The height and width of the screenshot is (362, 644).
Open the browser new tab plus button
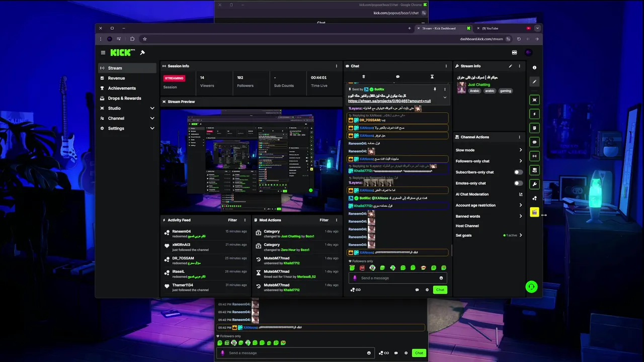tap(410, 28)
